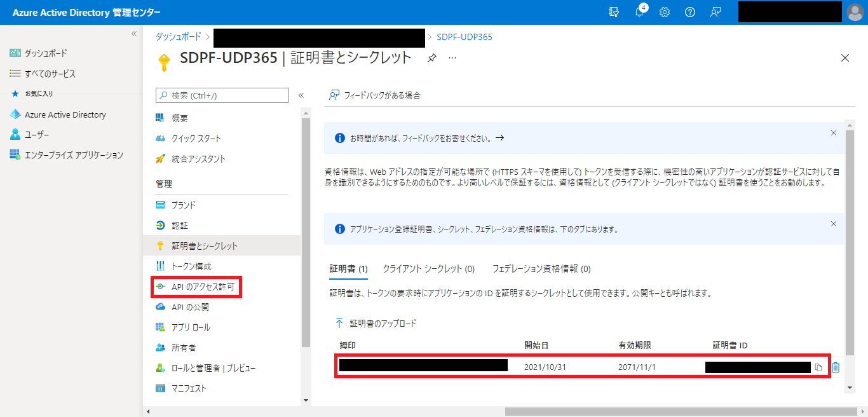Switch to クライアント シークレット tab

(428, 269)
